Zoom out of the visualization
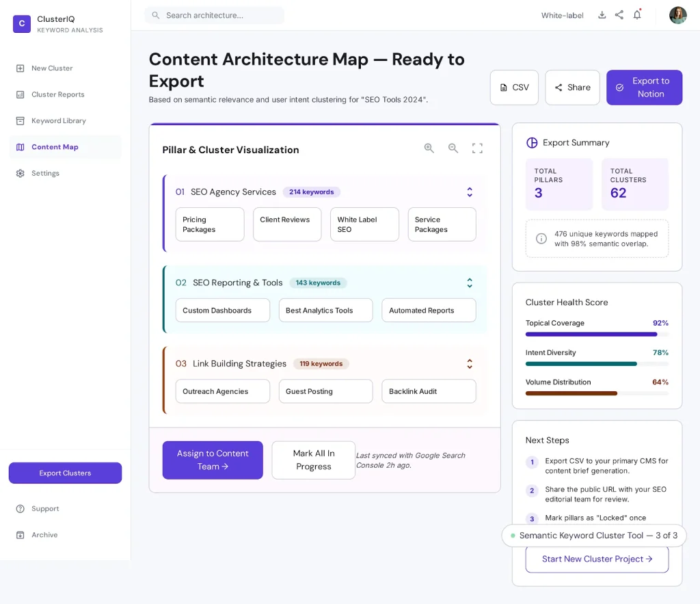The height and width of the screenshot is (604, 700). (453, 148)
